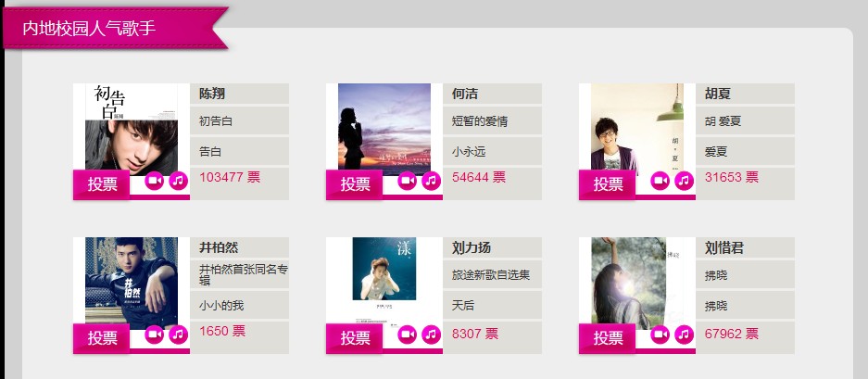Play 陈翔's video via camera icon
This screenshot has height=379, width=868.
(x=155, y=181)
